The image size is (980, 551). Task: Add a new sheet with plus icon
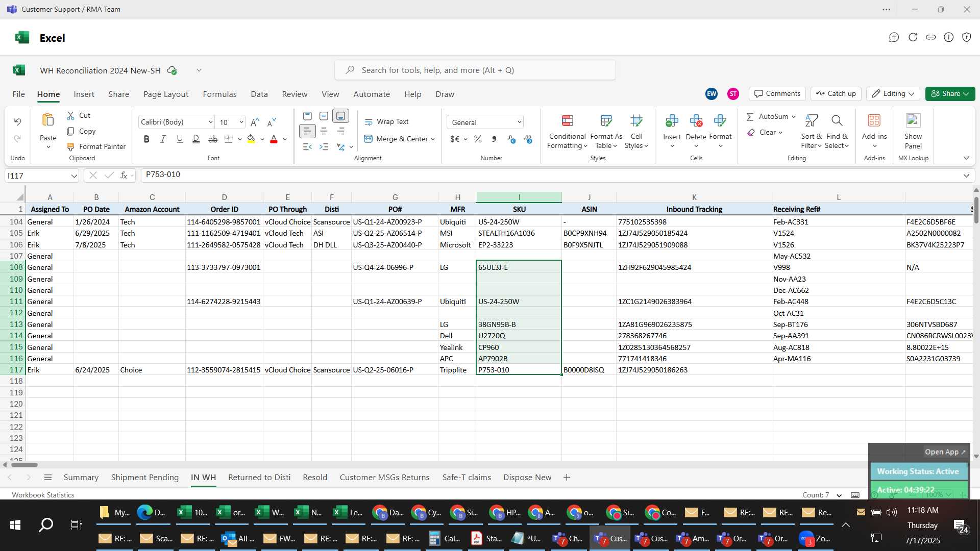coord(567,477)
